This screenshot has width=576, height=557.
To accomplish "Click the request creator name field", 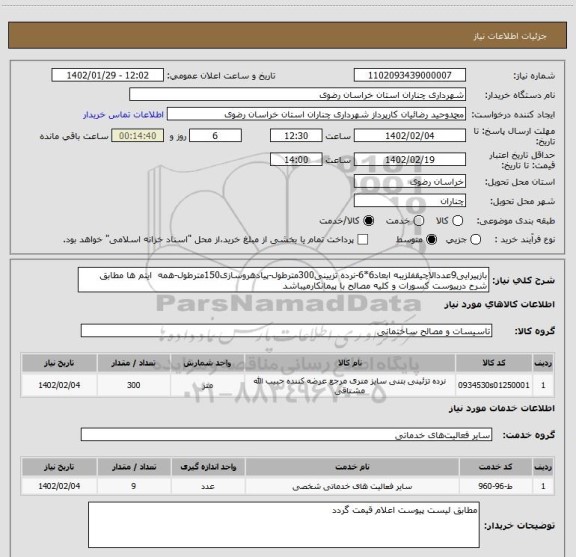I will coord(316,114).
